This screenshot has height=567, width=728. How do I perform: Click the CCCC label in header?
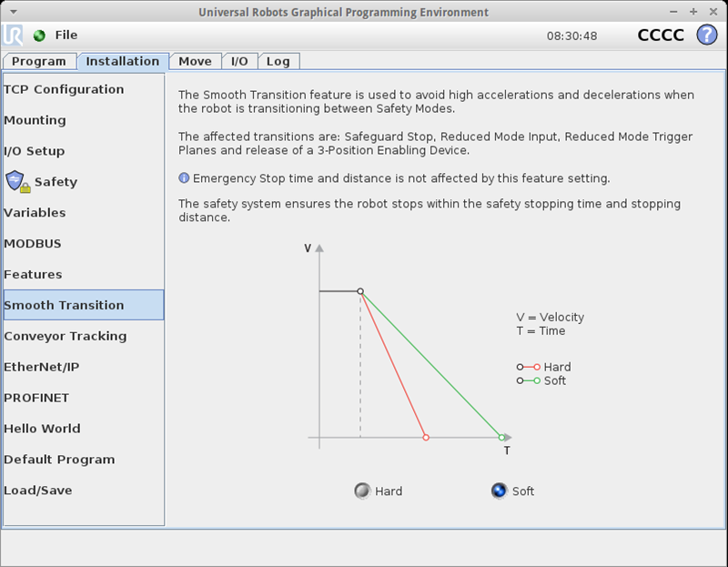(661, 35)
